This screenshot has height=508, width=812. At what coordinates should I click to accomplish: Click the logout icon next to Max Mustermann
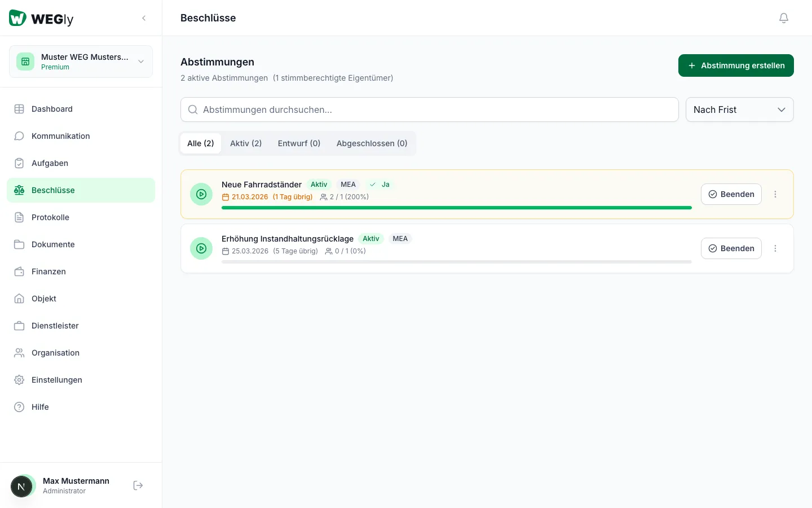point(138,485)
